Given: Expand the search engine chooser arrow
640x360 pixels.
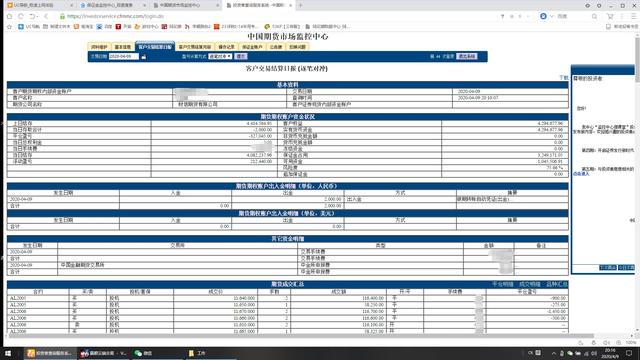Looking at the screenshot, I should (x=551, y=16).
